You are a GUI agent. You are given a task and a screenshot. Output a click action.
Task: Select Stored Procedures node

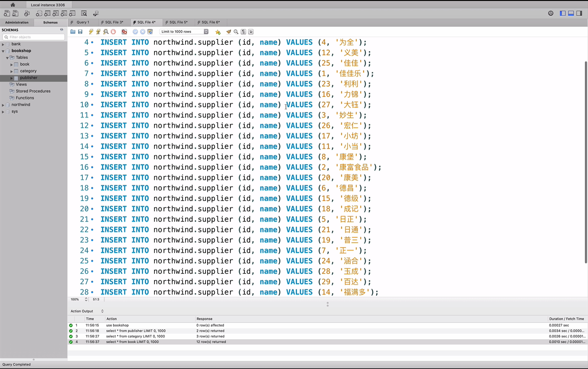[33, 91]
